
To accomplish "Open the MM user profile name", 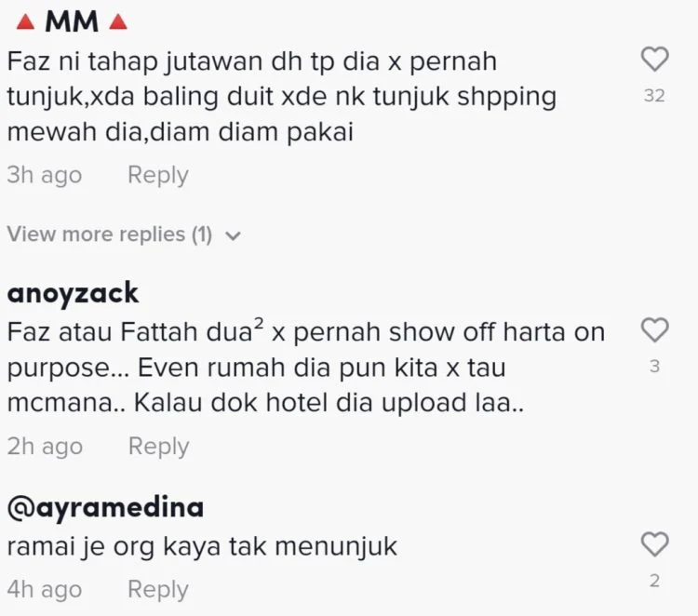I will pyautogui.click(x=72, y=21).
